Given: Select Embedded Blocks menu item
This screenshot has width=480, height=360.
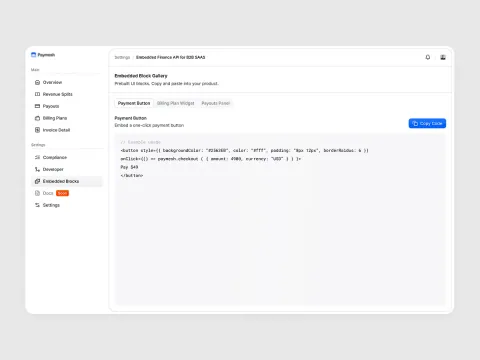Looking at the screenshot, I should tap(67, 181).
